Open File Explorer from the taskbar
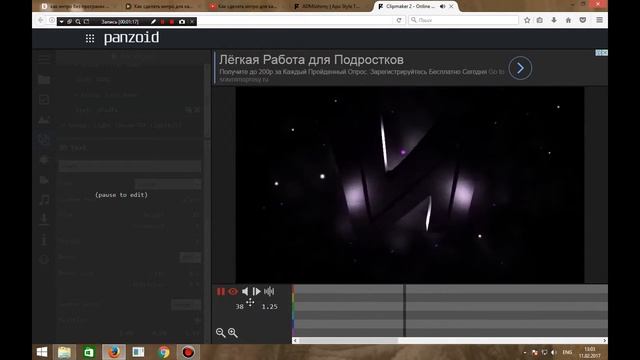The height and width of the screenshot is (360, 640). click(x=64, y=352)
